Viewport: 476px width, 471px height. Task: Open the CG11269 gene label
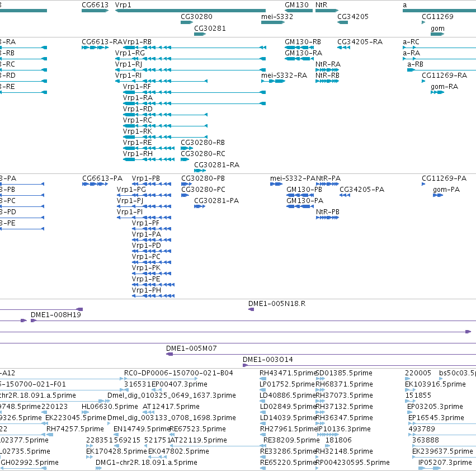437,17
